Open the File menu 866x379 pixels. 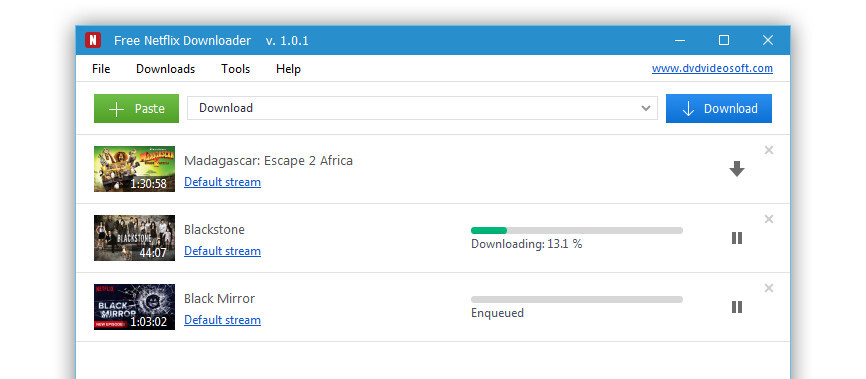101,69
